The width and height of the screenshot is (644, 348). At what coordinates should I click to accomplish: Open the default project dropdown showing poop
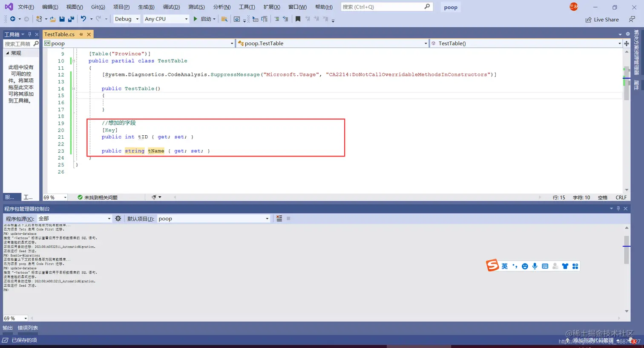213,219
